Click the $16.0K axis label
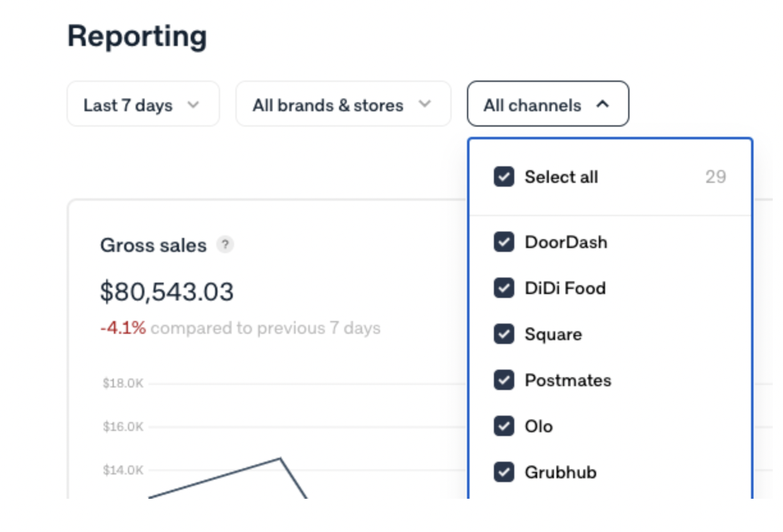 [123, 426]
